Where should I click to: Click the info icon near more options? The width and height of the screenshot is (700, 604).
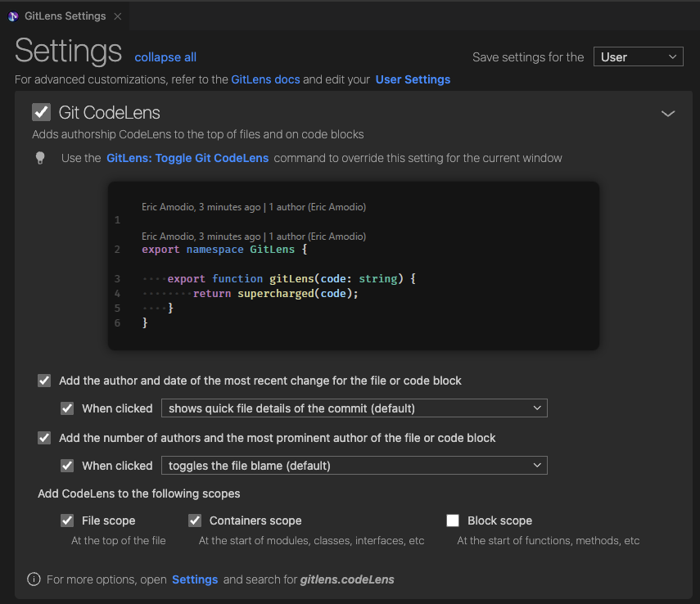(34, 579)
